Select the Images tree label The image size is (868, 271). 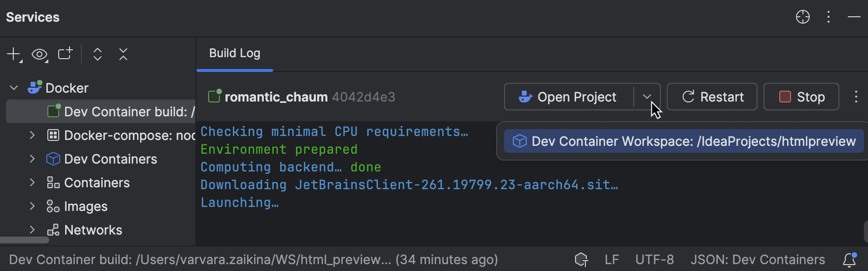(x=86, y=206)
